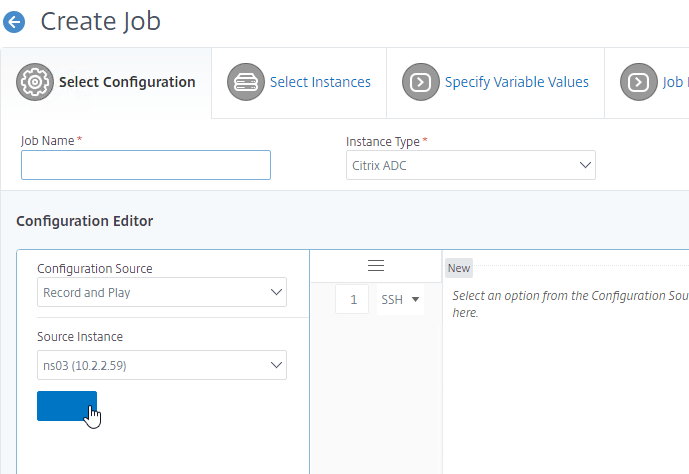Expand the Instance Type dropdown showing Citrix ADC
689x474 pixels.
point(470,165)
